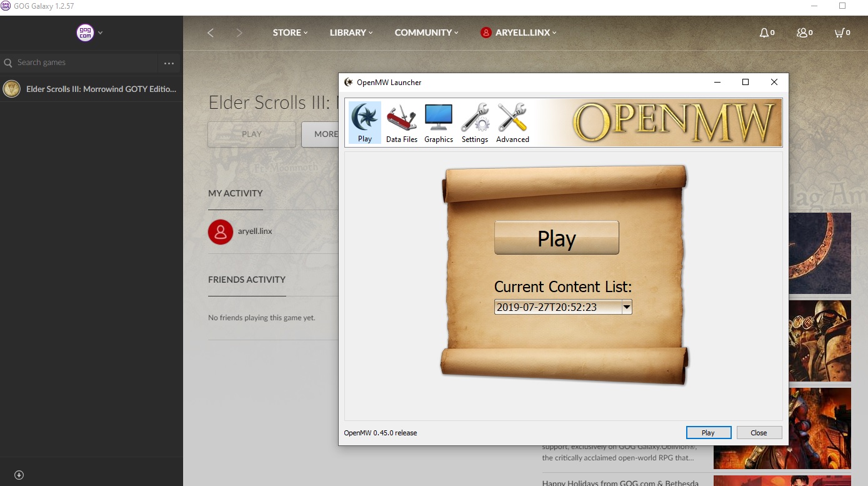The width and height of the screenshot is (868, 486).
Task: Open the COMMUNITY menu
Action: 427,33
